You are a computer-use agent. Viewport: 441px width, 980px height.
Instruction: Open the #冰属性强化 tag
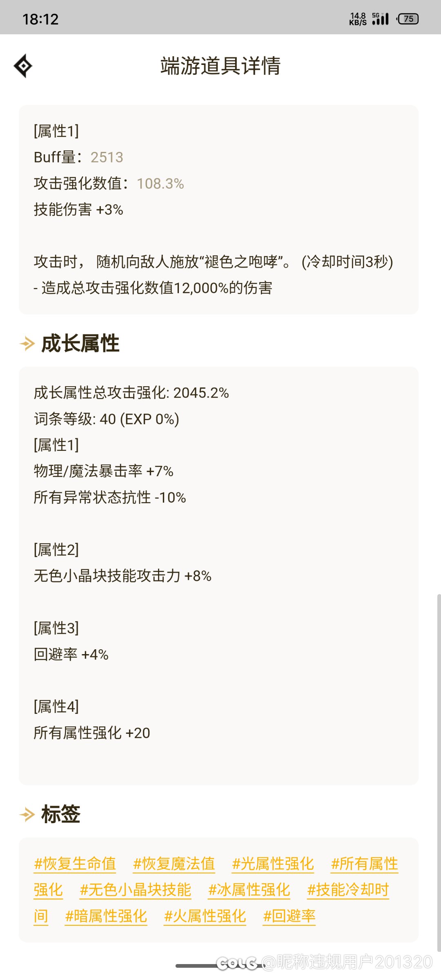tap(249, 890)
